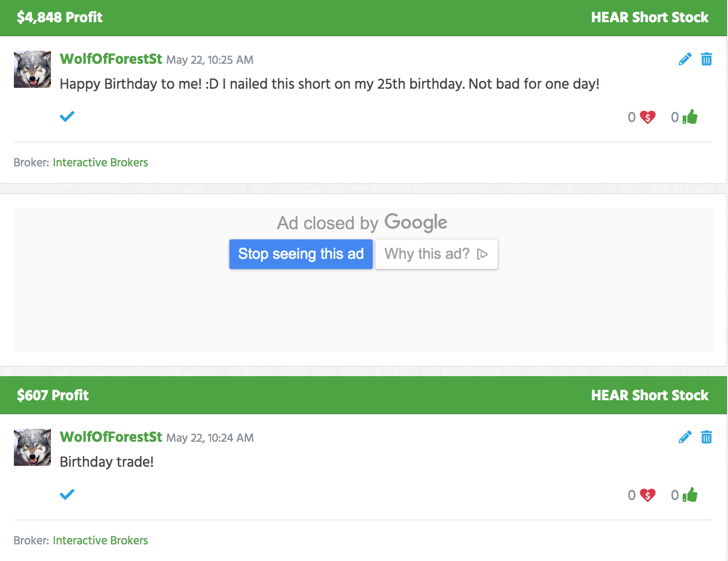Open WolfOfForestSt profile from the 10:24 AM post
The width and height of the screenshot is (728, 561).
111,437
